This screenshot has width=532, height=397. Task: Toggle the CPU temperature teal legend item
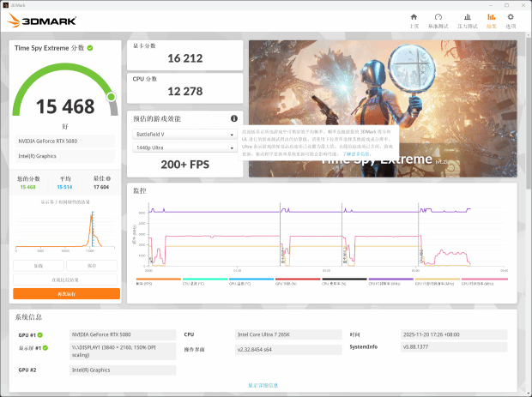point(204,280)
